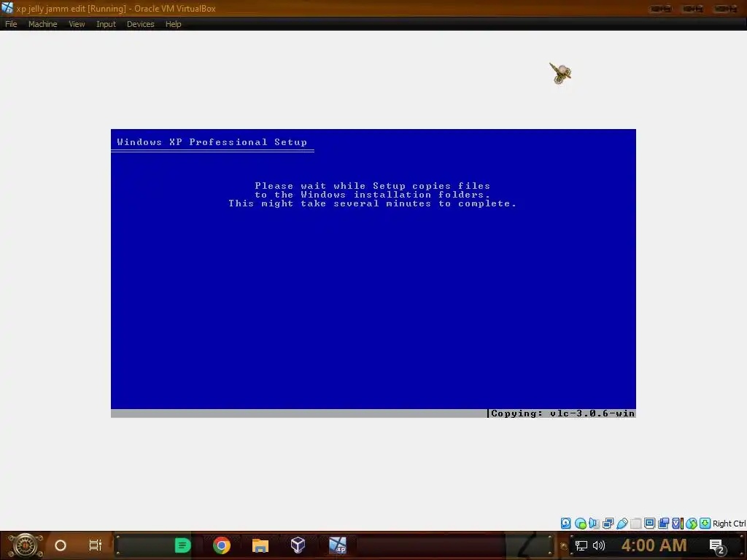
Task: Click the title text 'xp jelly jamm edit [Running]'
Action: click(x=71, y=9)
